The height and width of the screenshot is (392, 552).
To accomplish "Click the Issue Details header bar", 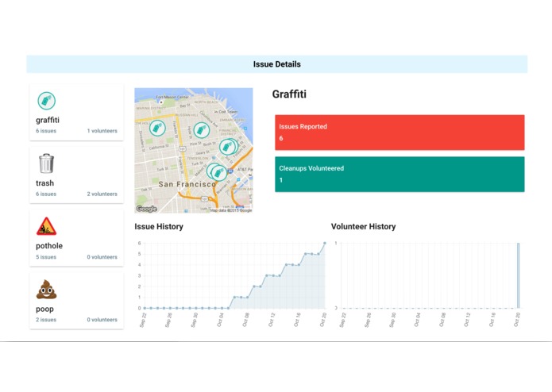I will tap(276, 64).
